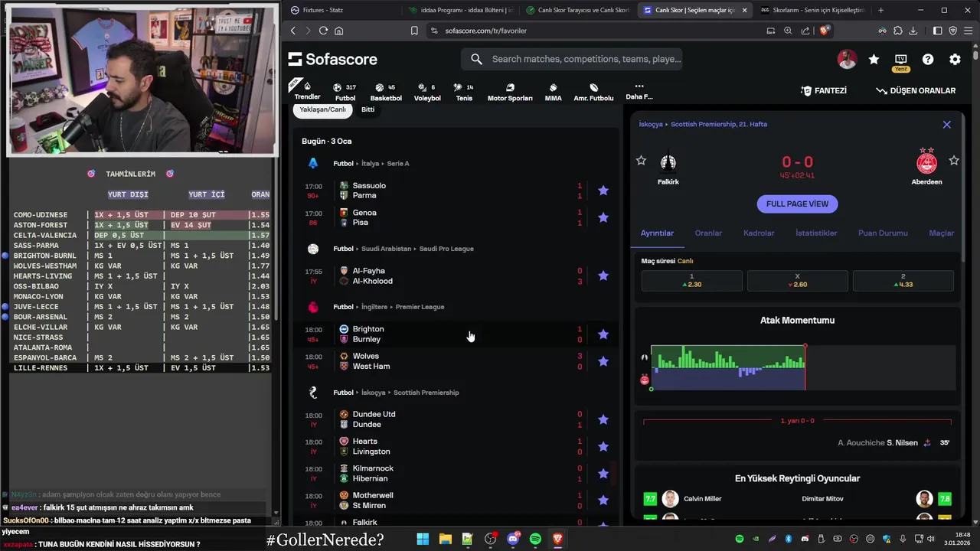Open the Kadrolar tab
The image size is (980, 551).
pyautogui.click(x=759, y=233)
